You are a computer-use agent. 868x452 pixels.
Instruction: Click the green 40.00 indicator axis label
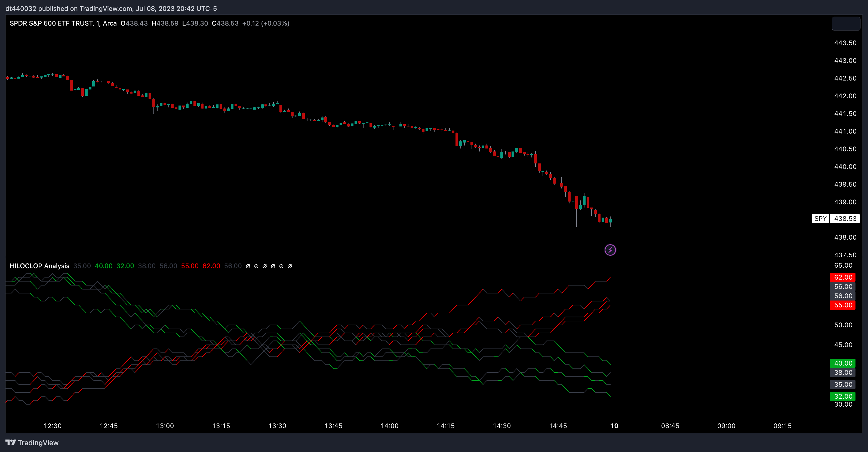tap(843, 363)
